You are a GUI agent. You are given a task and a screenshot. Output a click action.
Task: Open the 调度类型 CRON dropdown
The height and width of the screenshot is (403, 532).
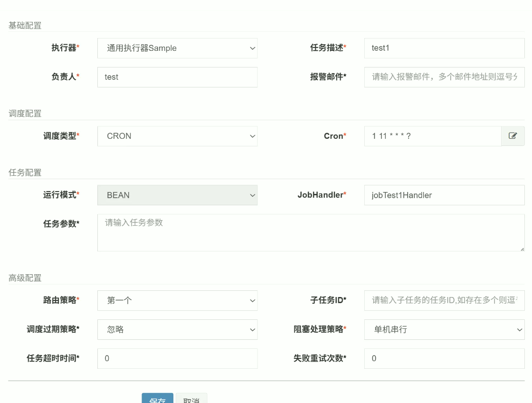click(x=177, y=136)
